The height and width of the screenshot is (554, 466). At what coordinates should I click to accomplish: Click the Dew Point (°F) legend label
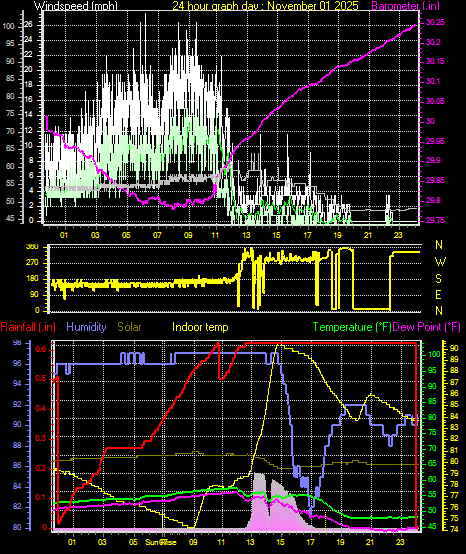tap(426, 327)
